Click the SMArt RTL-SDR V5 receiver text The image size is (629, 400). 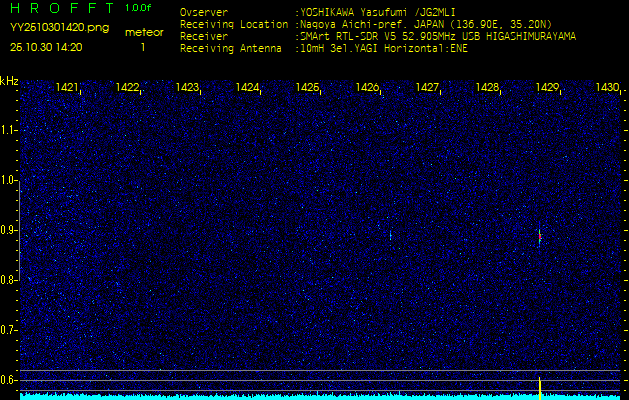[x=438, y=37]
